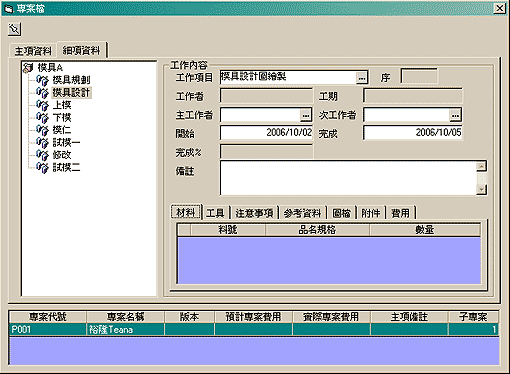The width and height of the screenshot is (510, 374).
Task: Click the 完成% field
Action: [266, 152]
